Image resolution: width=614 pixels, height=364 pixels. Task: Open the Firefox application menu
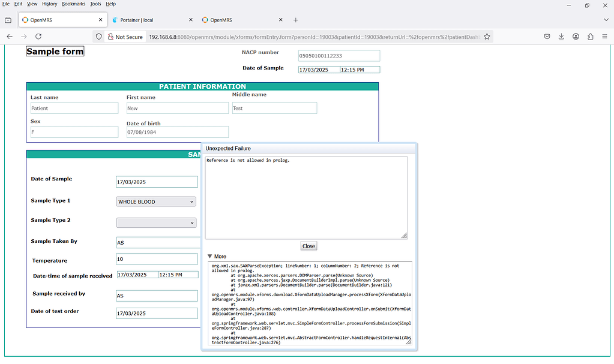pos(605,37)
